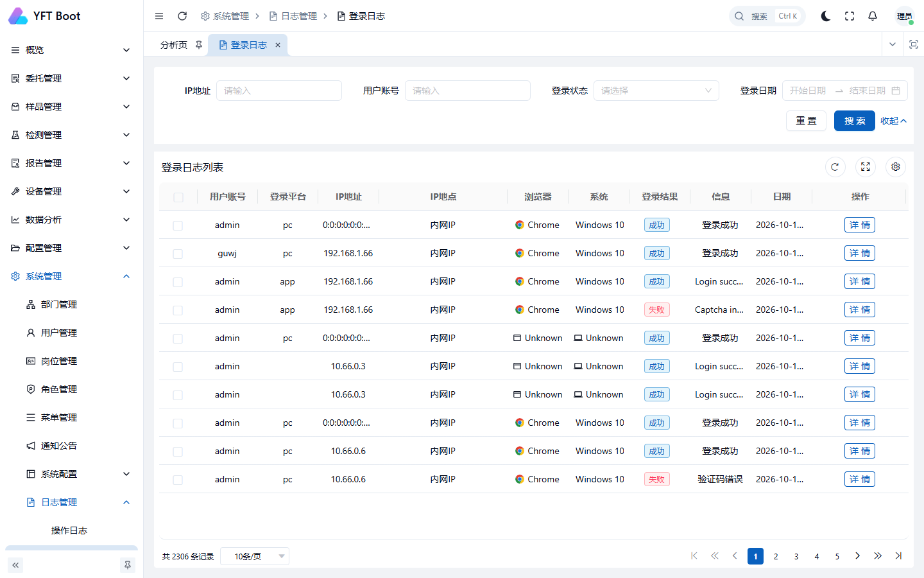Screen dimensions: 924x578
Task: Open the 10条/页 page size selector
Action: [255, 556]
